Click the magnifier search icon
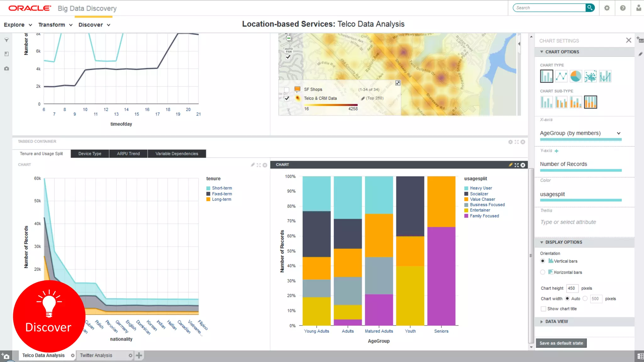The height and width of the screenshot is (362, 644). click(x=590, y=8)
